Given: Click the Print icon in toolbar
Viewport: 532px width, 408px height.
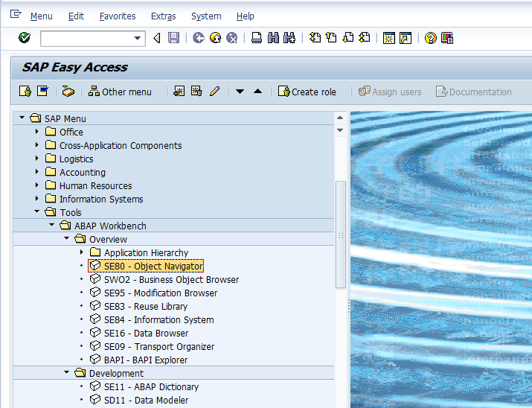Looking at the screenshot, I should [x=256, y=38].
